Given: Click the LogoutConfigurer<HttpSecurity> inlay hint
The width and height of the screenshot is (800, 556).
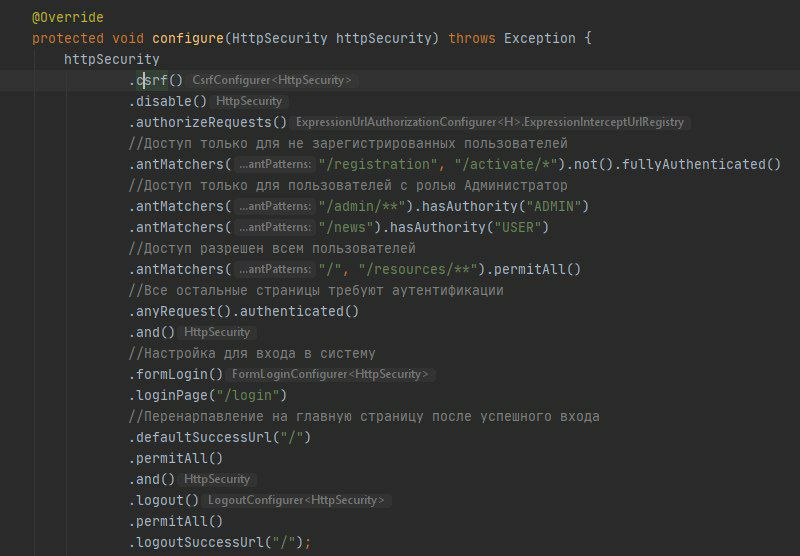Looking at the screenshot, I should tap(296, 500).
